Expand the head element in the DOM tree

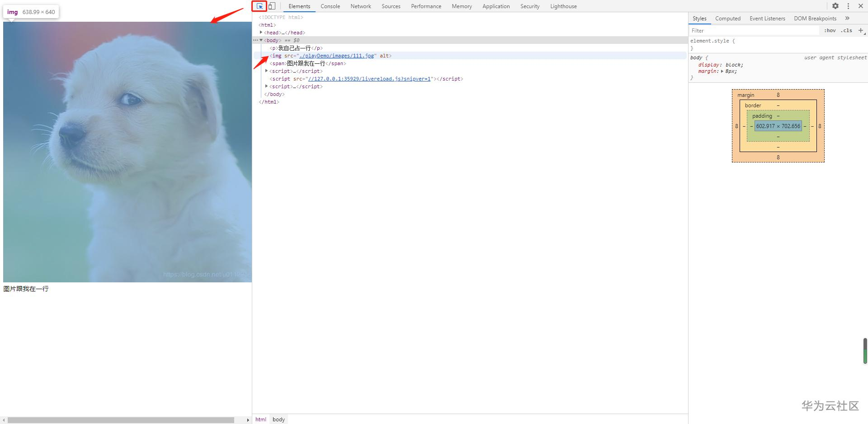(x=261, y=32)
